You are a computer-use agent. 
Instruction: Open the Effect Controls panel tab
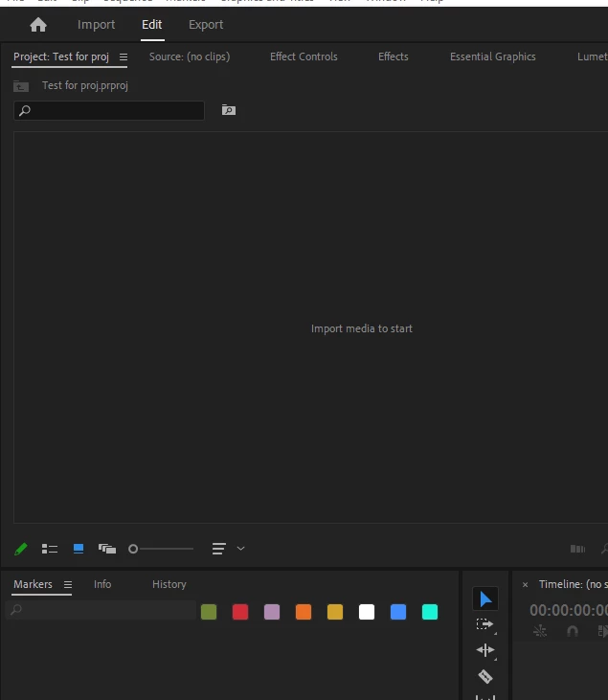[304, 56]
